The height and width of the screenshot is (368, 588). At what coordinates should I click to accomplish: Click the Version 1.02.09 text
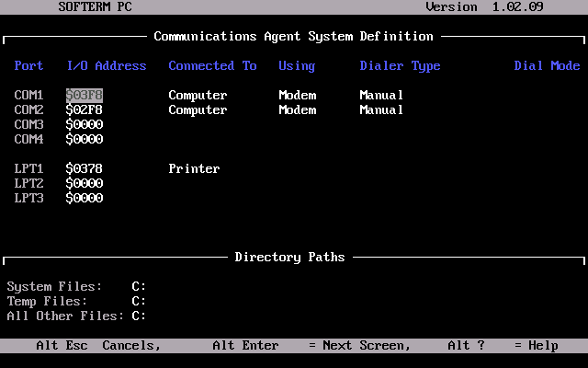click(x=484, y=6)
